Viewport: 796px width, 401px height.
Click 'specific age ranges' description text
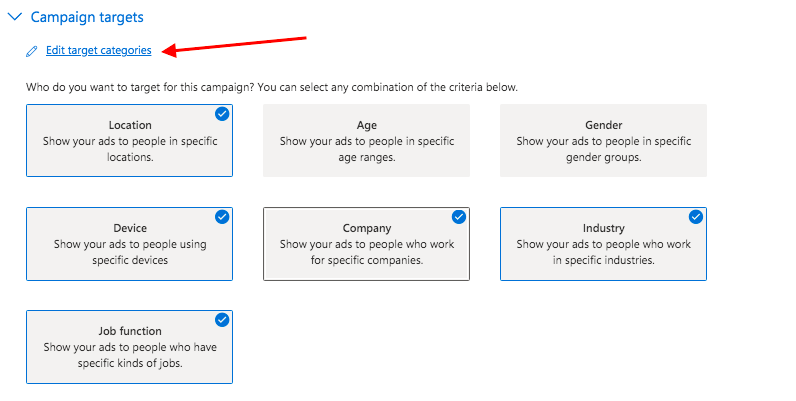394,149
